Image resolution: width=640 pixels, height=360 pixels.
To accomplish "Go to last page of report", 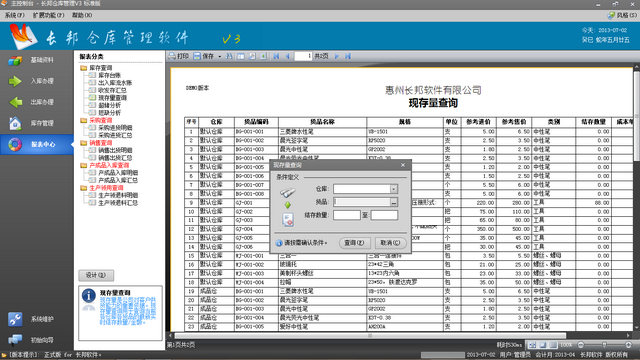I will pyautogui.click(x=348, y=56).
